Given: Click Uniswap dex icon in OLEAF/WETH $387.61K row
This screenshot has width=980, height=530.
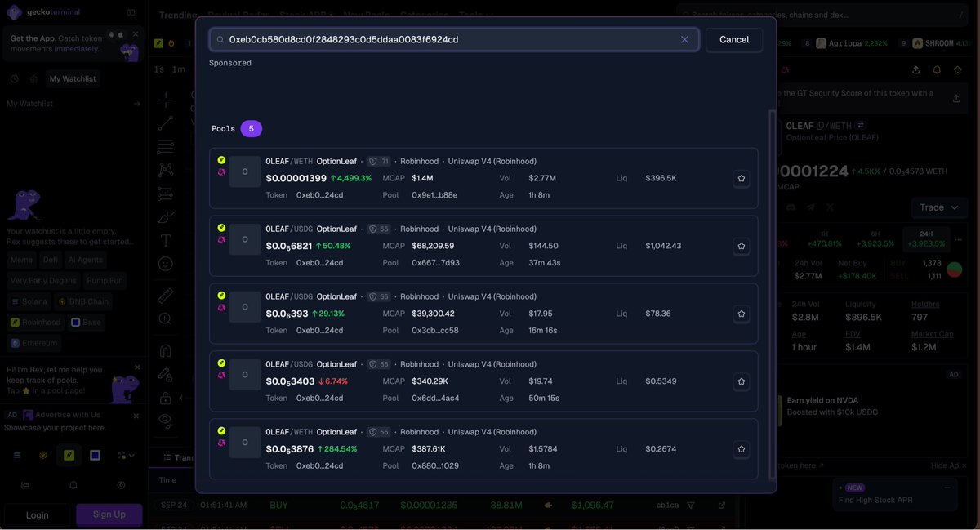Looking at the screenshot, I should click(x=221, y=443).
